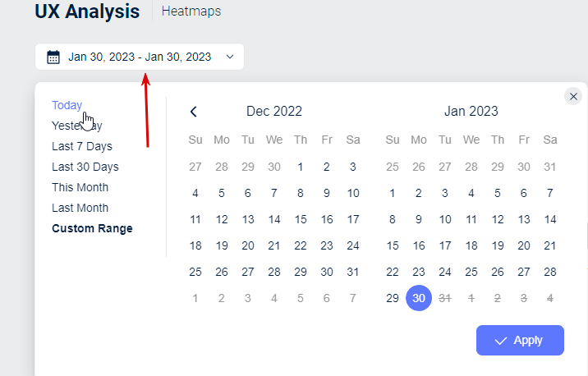Choose December 14 in Dec 2022 calendar
Image resolution: width=588 pixels, height=376 pixels.
click(x=274, y=219)
